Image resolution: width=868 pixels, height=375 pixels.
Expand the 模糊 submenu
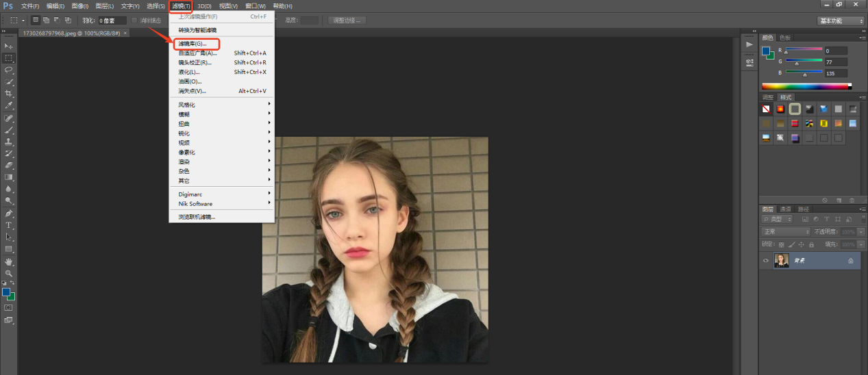point(222,114)
